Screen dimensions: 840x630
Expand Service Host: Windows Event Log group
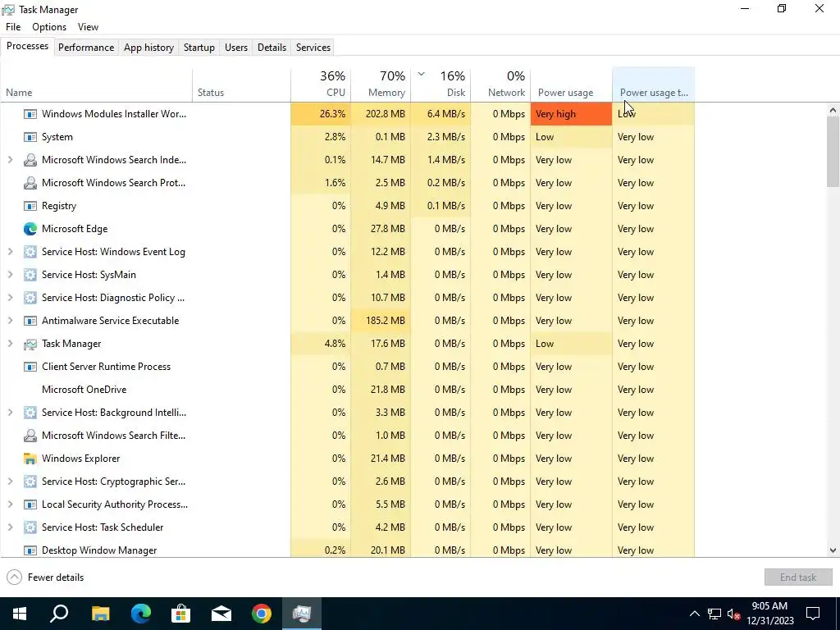pyautogui.click(x=10, y=252)
